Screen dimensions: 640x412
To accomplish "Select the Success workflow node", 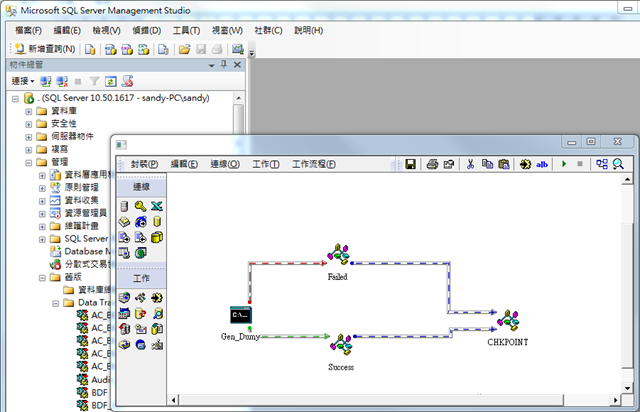I will (341, 344).
